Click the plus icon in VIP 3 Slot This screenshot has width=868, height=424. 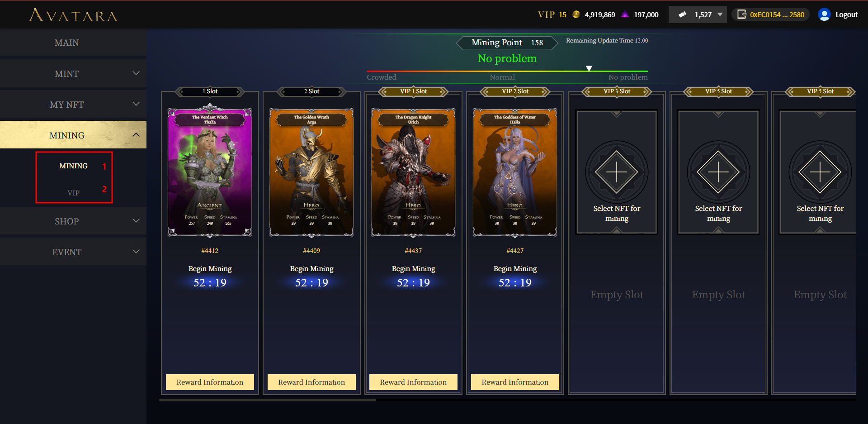[x=617, y=172]
